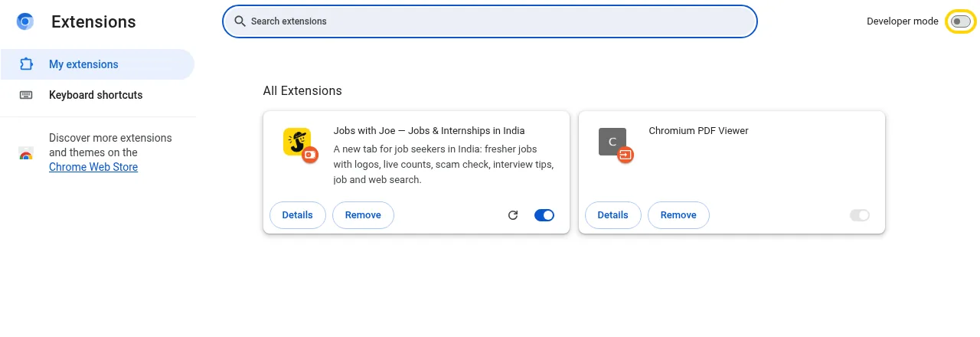Click the Chrome logo next to Extensions
Viewport: 980px width, 337px height.
(25, 22)
